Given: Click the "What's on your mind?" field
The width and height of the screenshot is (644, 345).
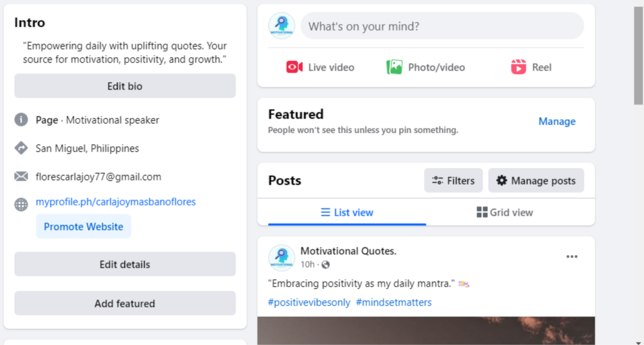Looking at the screenshot, I should (442, 26).
